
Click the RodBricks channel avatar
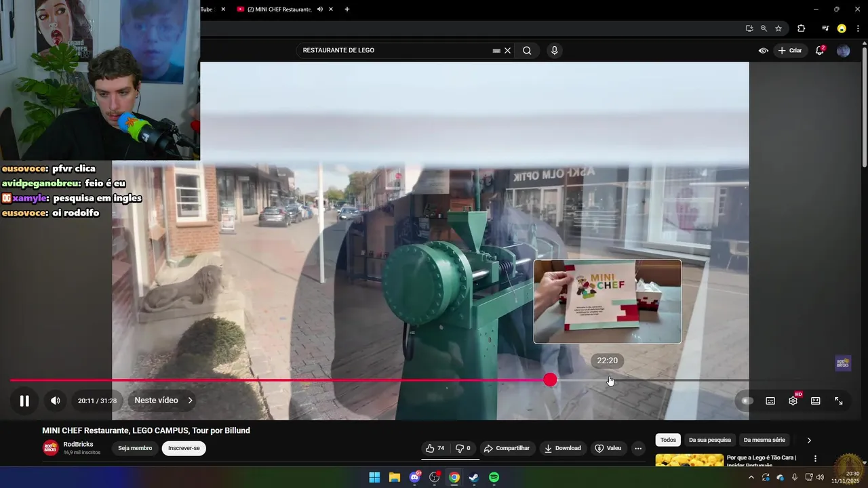click(51, 447)
